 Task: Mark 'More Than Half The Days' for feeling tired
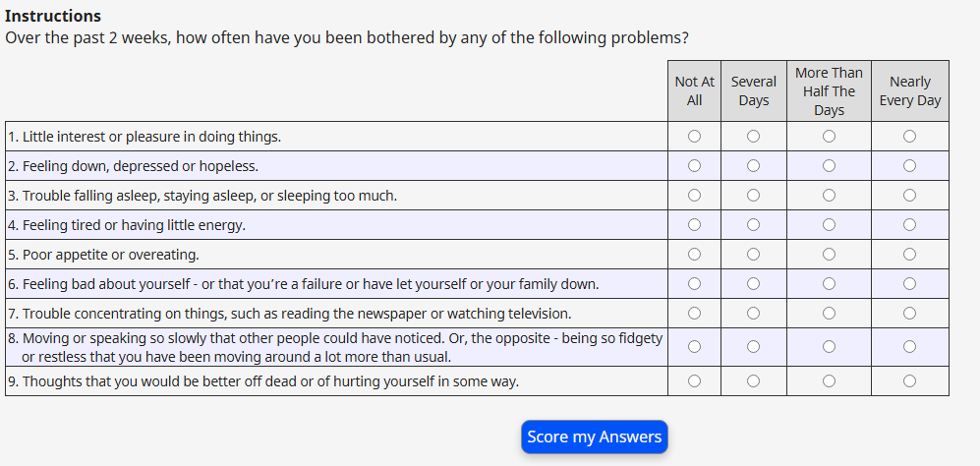pyautogui.click(x=829, y=224)
